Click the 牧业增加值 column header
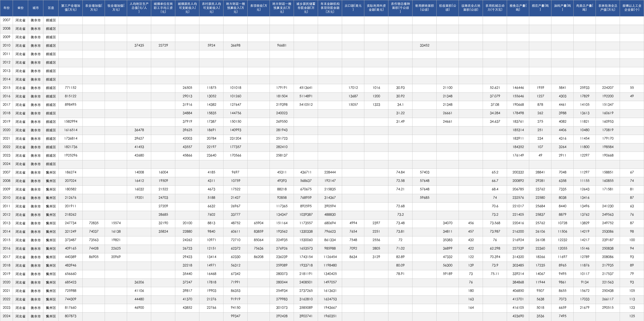This screenshot has width=644, height=321. tap(116, 8)
